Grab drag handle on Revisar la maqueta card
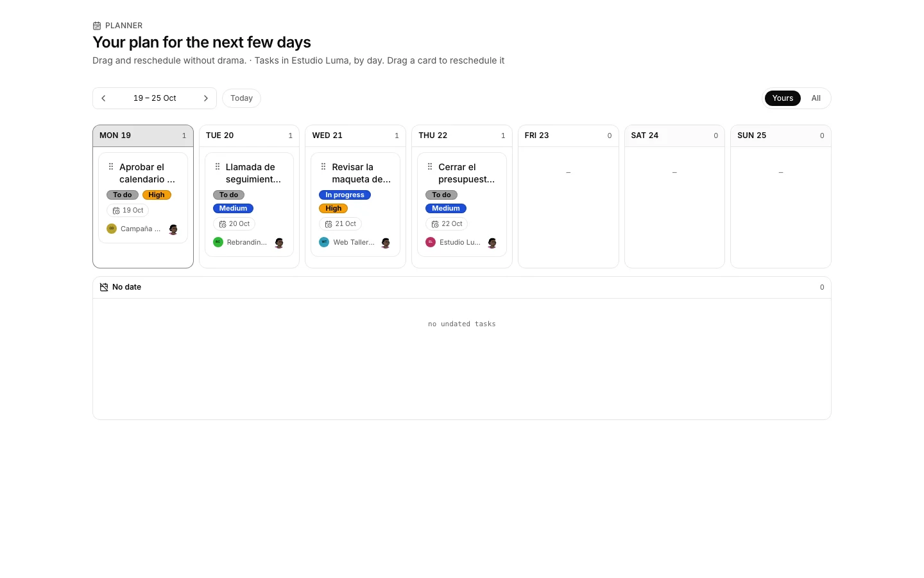This screenshot has width=924, height=578. (x=323, y=166)
